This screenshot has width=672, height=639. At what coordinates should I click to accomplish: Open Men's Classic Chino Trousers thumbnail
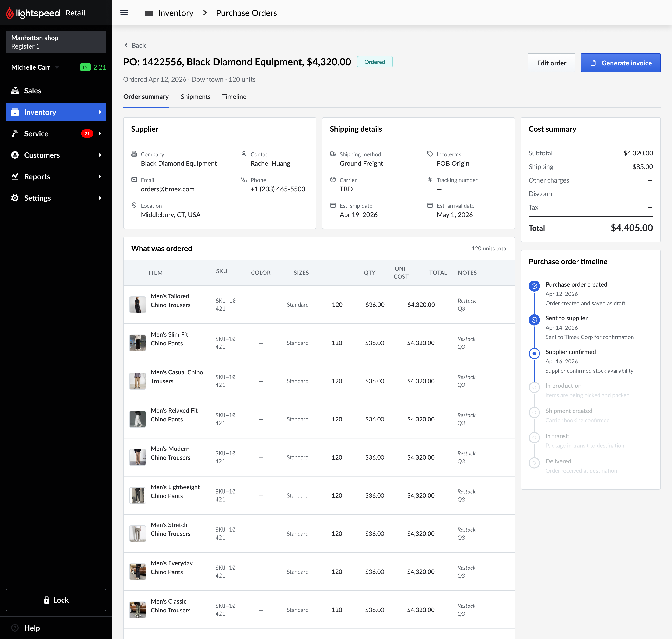138,610
